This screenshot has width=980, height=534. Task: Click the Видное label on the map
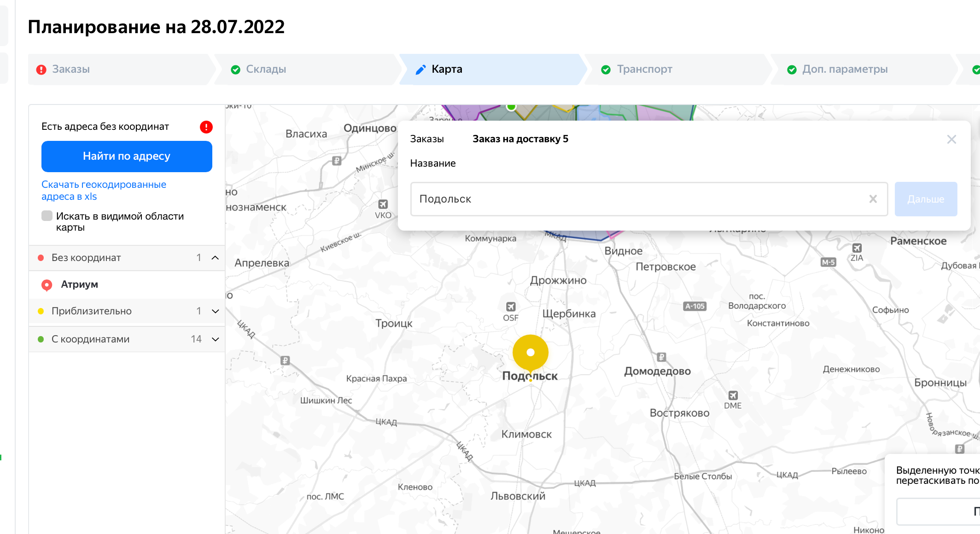click(623, 251)
